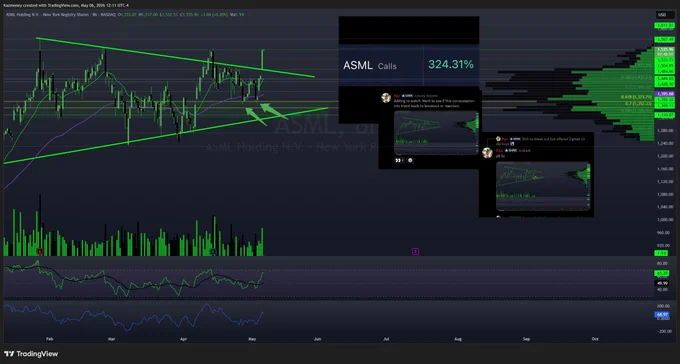Screen dimensions: 680x364
Task: Click the 0.618 Fibonacci level label
Action: click(635, 97)
